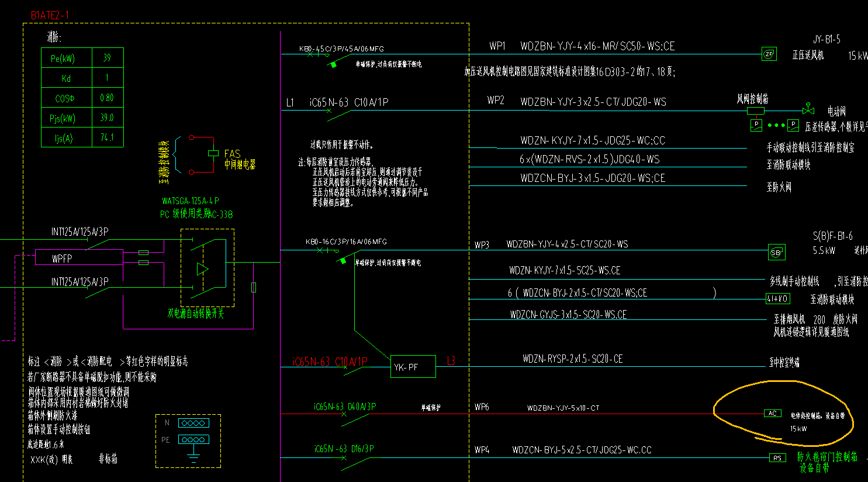Viewport: 868px width, 482px height.
Task: Click cable text WDZN-RYSP-2x1.5-SC20-CE
Action: (572, 359)
